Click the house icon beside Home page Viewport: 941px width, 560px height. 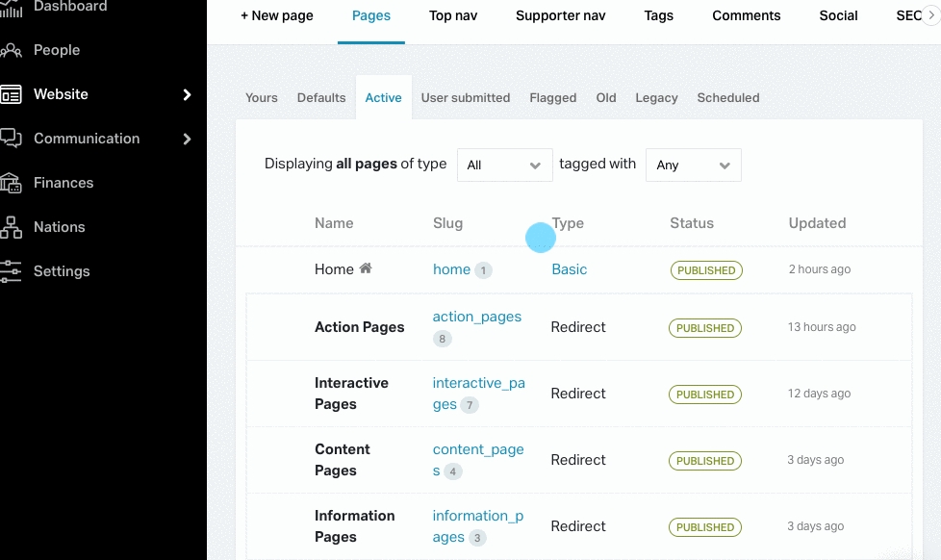(367, 268)
